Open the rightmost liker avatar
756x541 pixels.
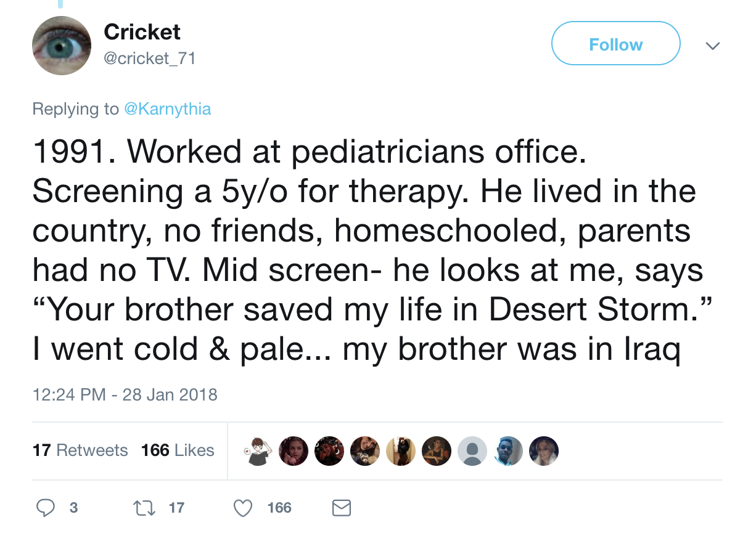point(544,451)
